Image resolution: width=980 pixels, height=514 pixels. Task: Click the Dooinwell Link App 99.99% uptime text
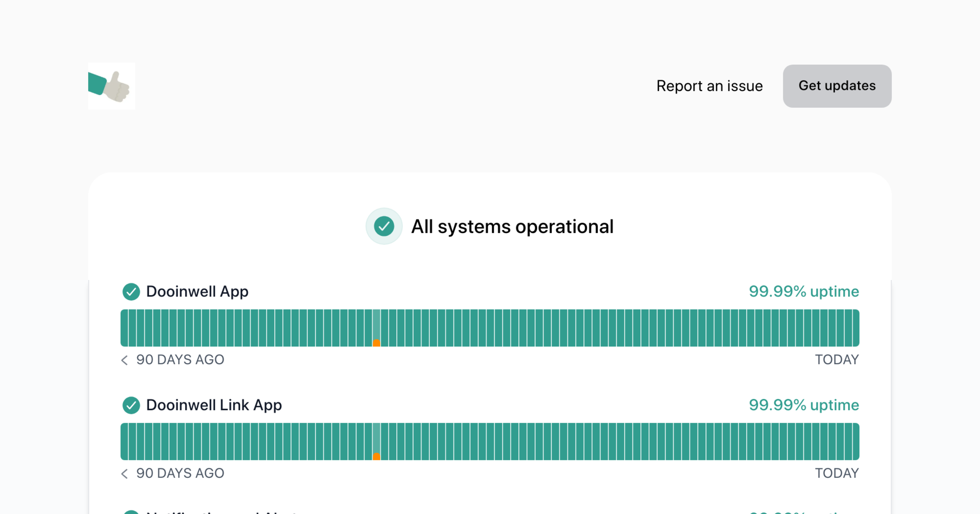pos(804,405)
